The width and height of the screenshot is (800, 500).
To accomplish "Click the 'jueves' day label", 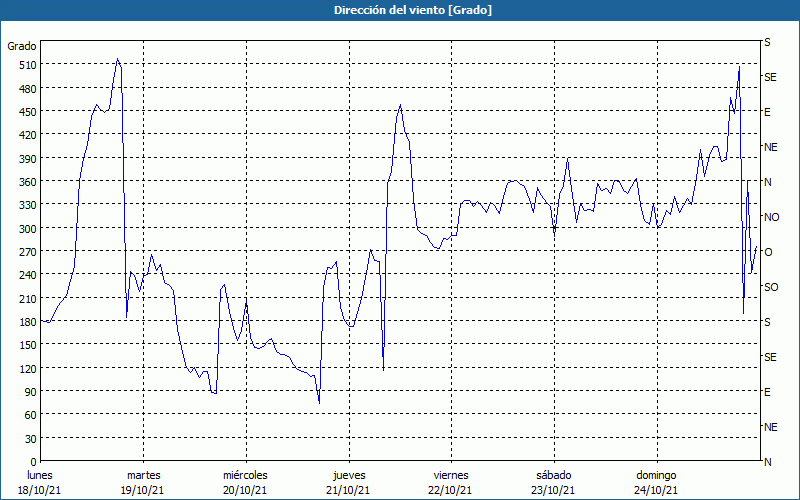I will pyautogui.click(x=349, y=476).
